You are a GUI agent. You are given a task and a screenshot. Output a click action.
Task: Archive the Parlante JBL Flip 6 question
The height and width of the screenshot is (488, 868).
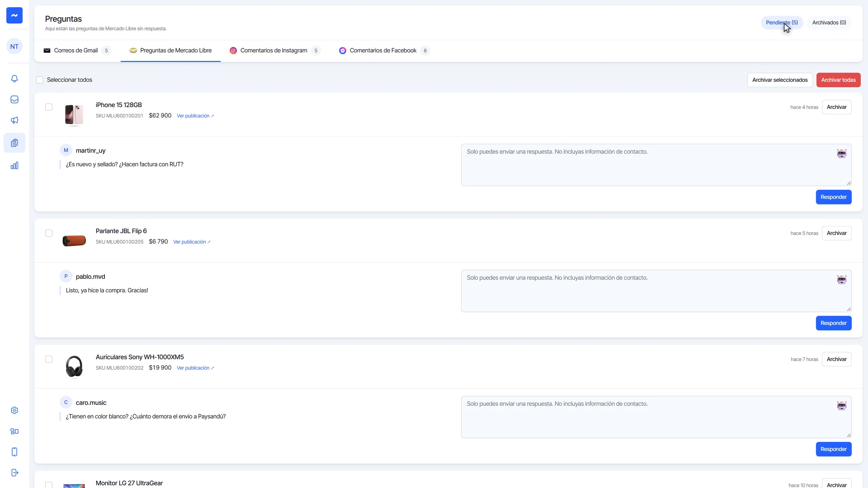(836, 233)
